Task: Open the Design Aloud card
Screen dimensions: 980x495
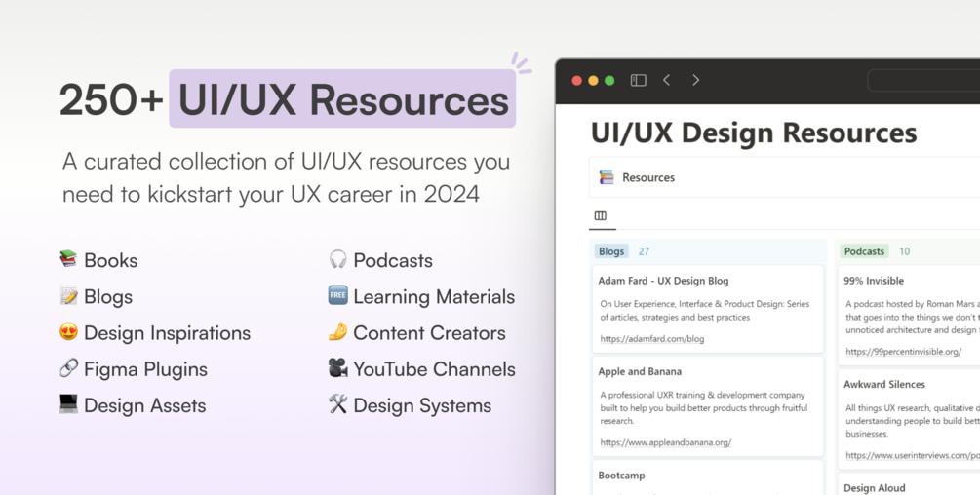Action: point(909,483)
